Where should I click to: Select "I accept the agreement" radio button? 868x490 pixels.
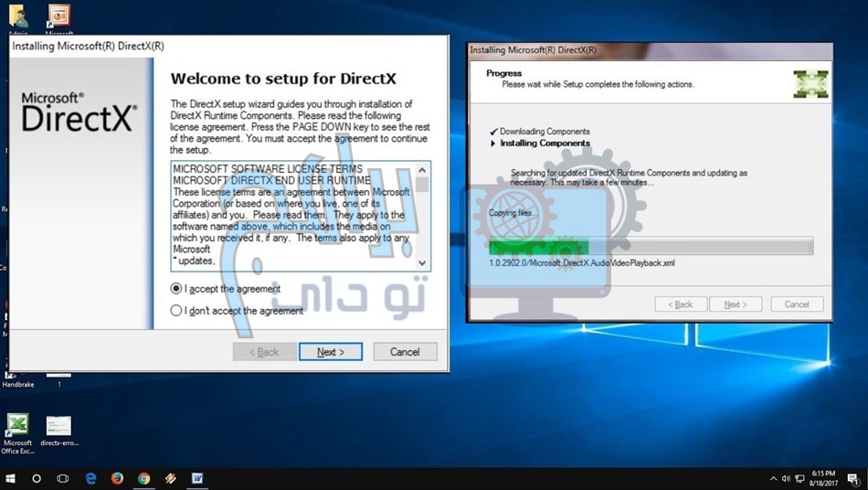click(176, 289)
